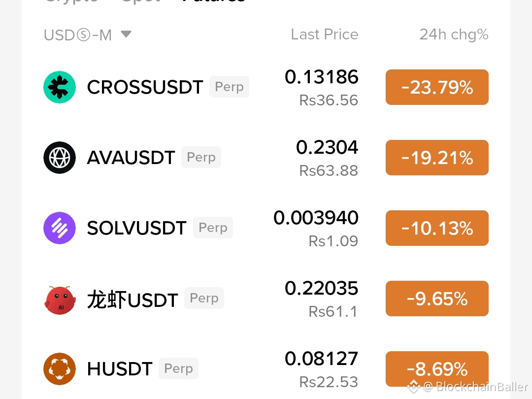Image resolution: width=532 pixels, height=399 pixels.
Task: Toggle the -19.21% change badge for AVAUSDT
Action: [x=437, y=158]
